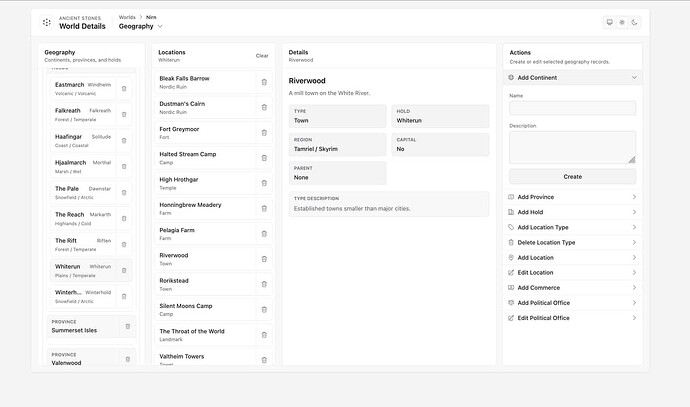Delete the Eastmarch hold
The image size is (690, 407).
click(124, 88)
